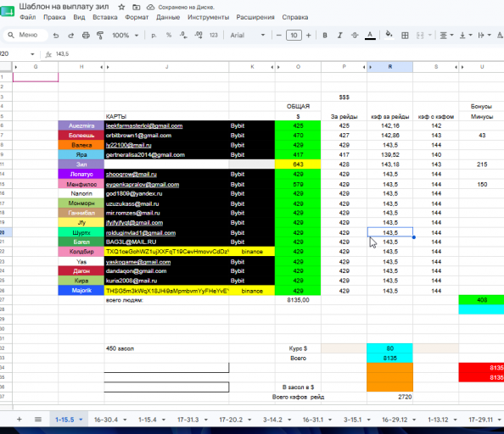Viewport: 504px width, 434px height.
Task: Switch to sheet tab 1-15.4
Action: tap(148, 420)
